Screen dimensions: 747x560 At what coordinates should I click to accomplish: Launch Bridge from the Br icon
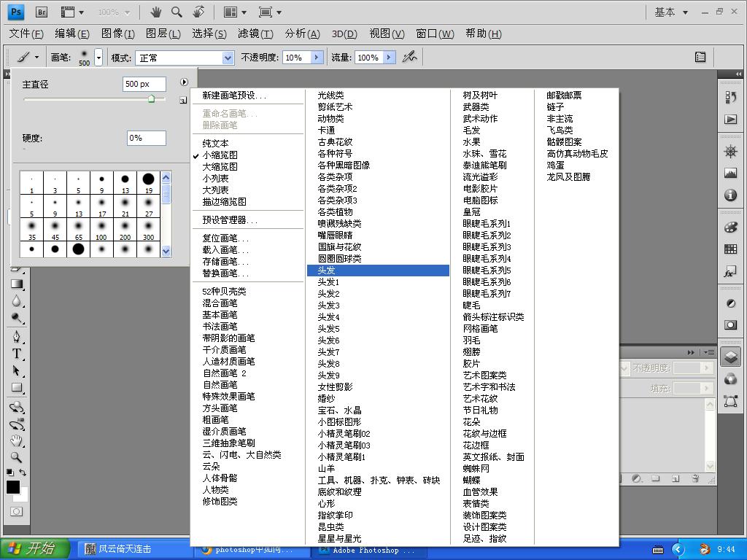[42, 12]
